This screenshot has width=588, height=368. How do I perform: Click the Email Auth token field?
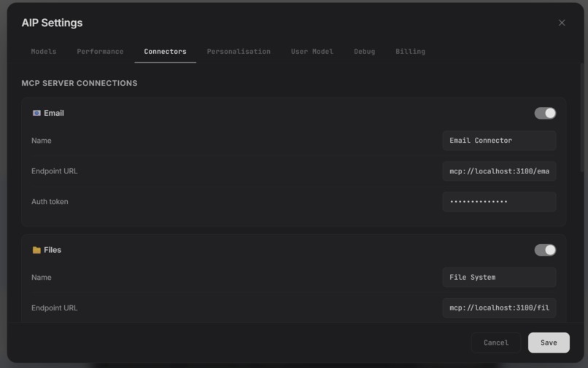tap(499, 202)
